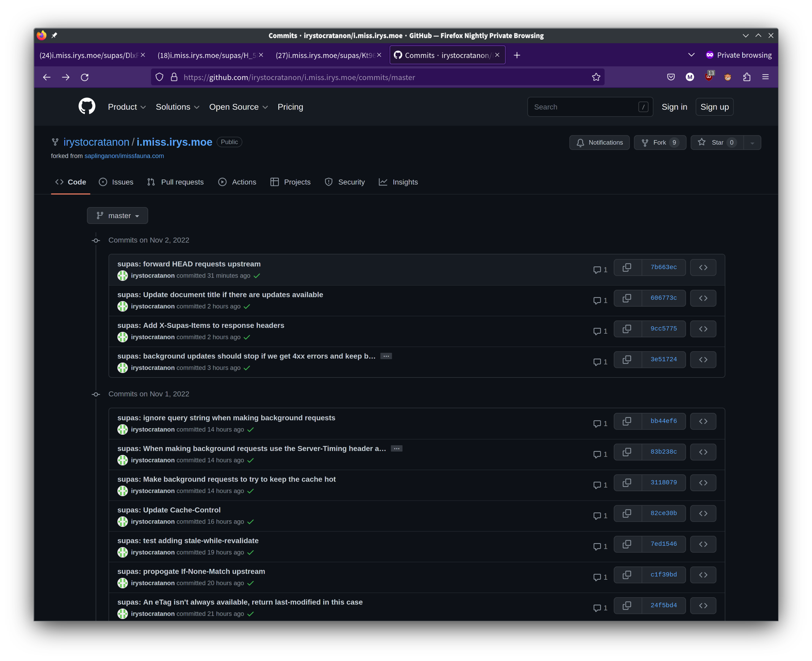Open the Security tab

click(x=345, y=182)
